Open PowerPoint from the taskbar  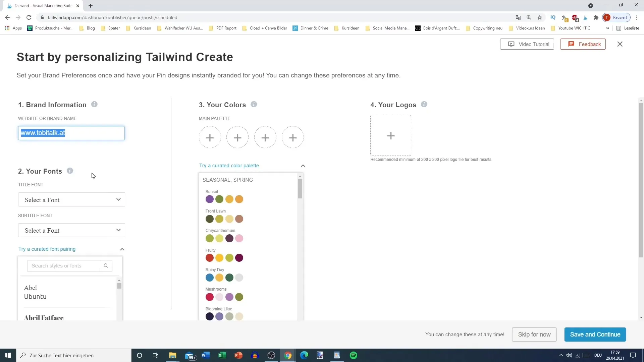tap(238, 355)
